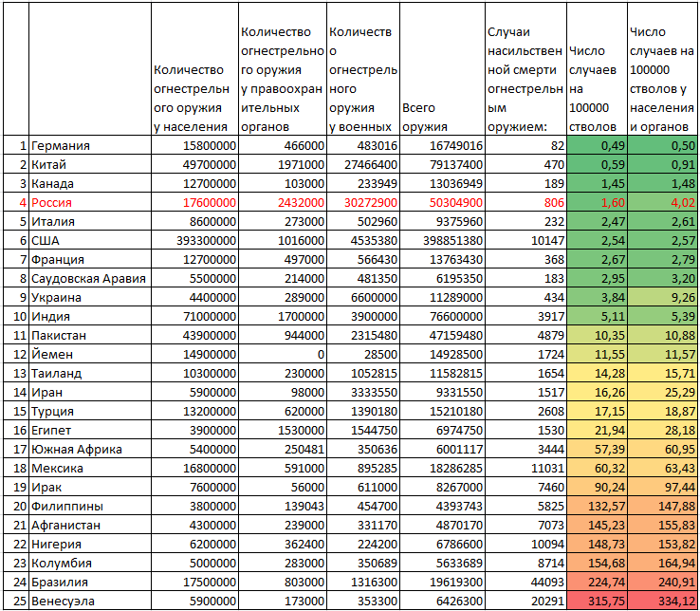Image resolution: width=700 pixels, height=611 pixels.
Task: Click the red Россия row name
Action: pos(51,203)
